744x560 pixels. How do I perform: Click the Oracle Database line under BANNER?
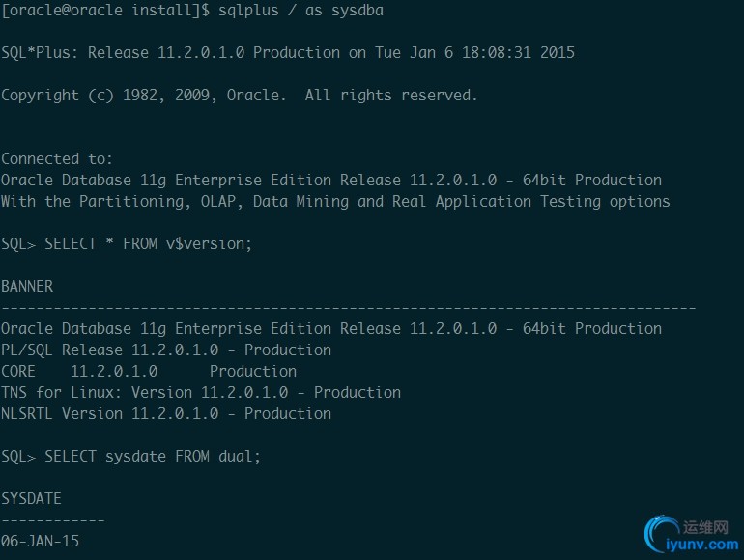[331, 328]
